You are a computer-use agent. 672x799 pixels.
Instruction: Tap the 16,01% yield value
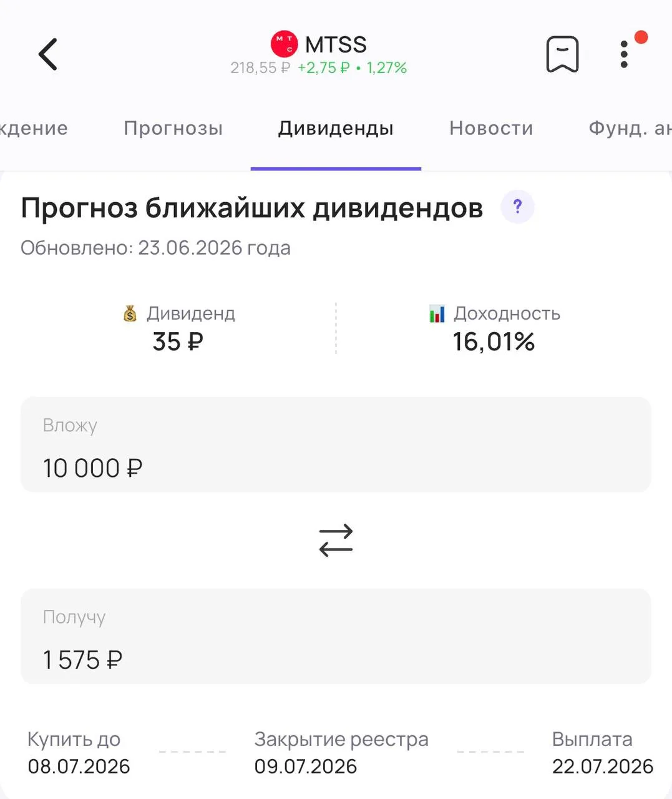494,341
